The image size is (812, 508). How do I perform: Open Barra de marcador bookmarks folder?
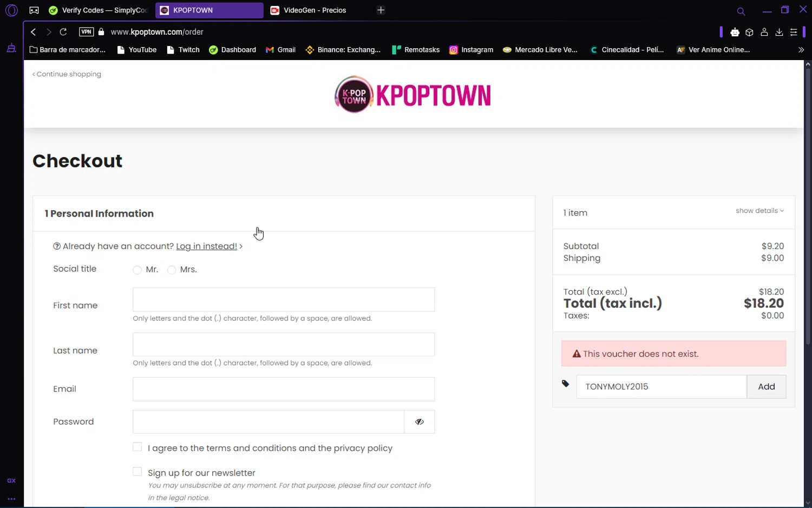(x=68, y=50)
